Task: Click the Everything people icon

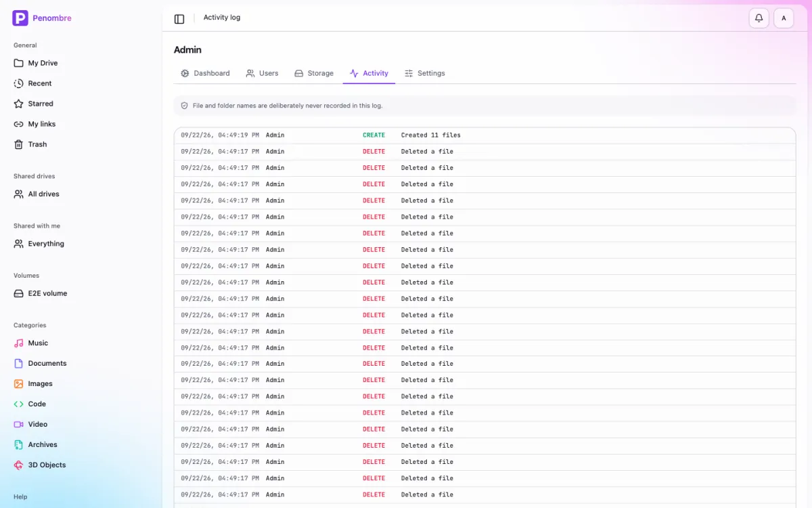Action: pyautogui.click(x=19, y=244)
